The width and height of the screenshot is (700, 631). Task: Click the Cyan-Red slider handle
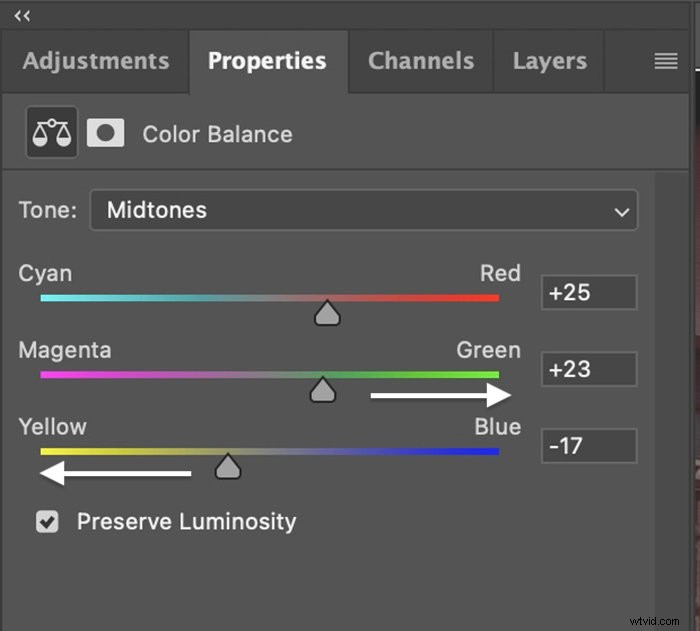(327, 313)
